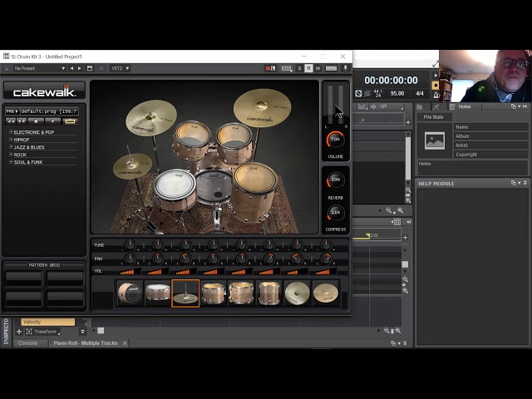Click the Copyright input field

pyautogui.click(x=490, y=155)
